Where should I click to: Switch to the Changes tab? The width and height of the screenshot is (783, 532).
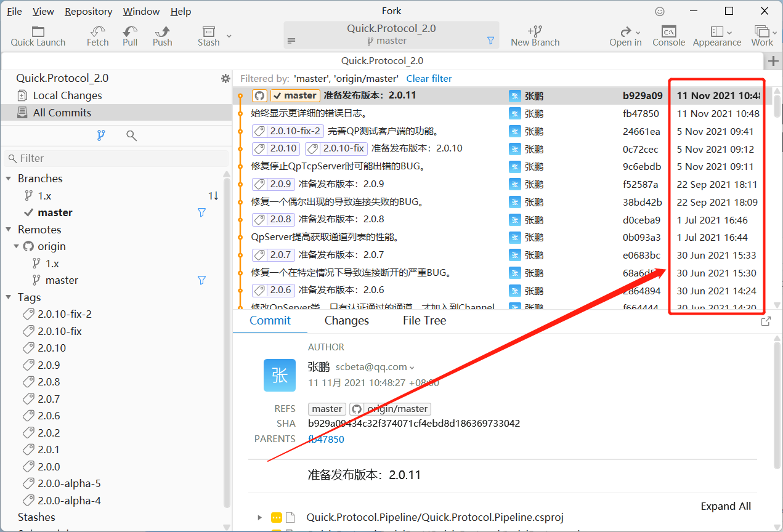coord(346,320)
